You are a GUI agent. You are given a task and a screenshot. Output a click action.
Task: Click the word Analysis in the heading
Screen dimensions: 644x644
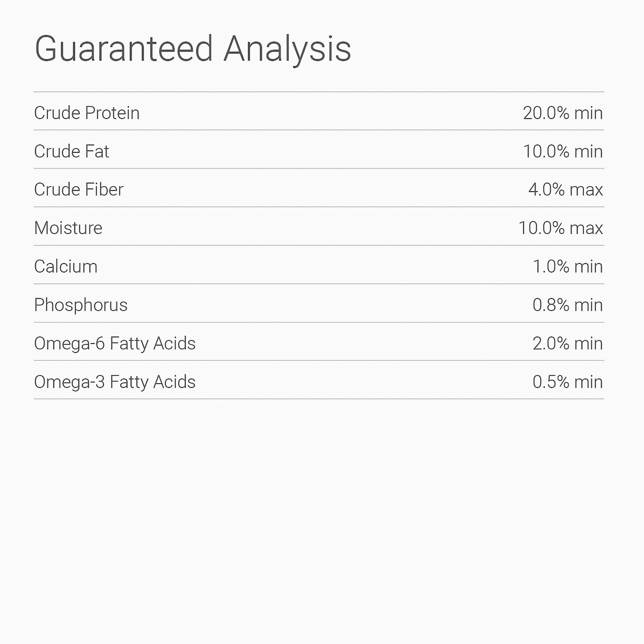(x=287, y=49)
